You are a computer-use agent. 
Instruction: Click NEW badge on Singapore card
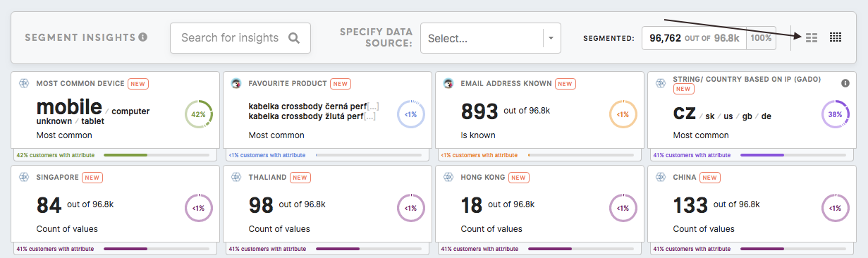click(92, 178)
